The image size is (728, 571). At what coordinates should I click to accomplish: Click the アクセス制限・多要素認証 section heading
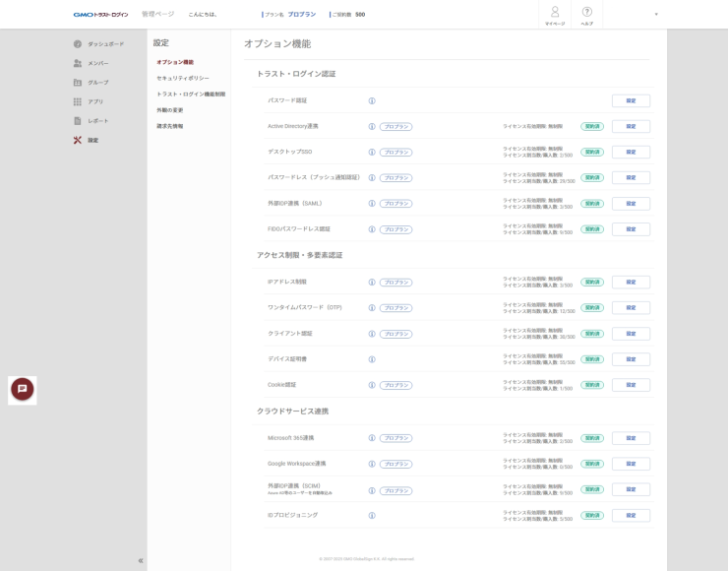click(x=299, y=255)
